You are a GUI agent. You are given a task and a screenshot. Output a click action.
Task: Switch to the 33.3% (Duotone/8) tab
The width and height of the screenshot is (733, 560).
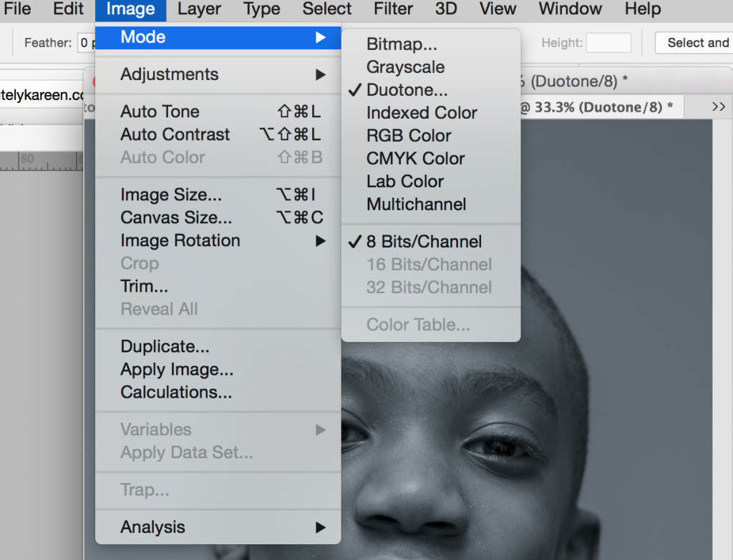click(601, 107)
